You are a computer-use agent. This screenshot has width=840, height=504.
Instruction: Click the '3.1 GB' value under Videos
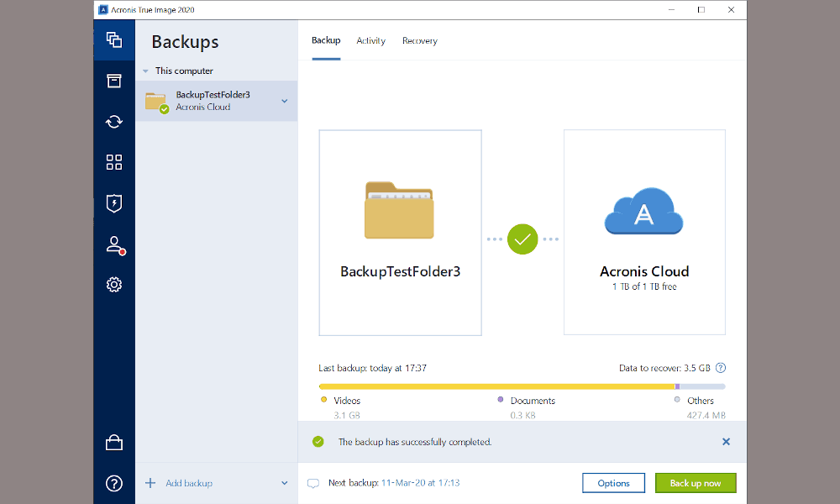(x=347, y=415)
